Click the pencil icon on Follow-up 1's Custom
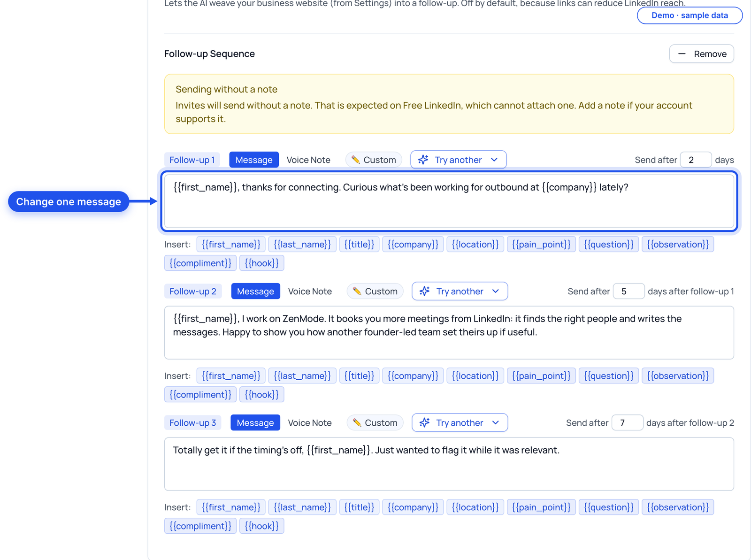The image size is (751, 560). coord(356,160)
